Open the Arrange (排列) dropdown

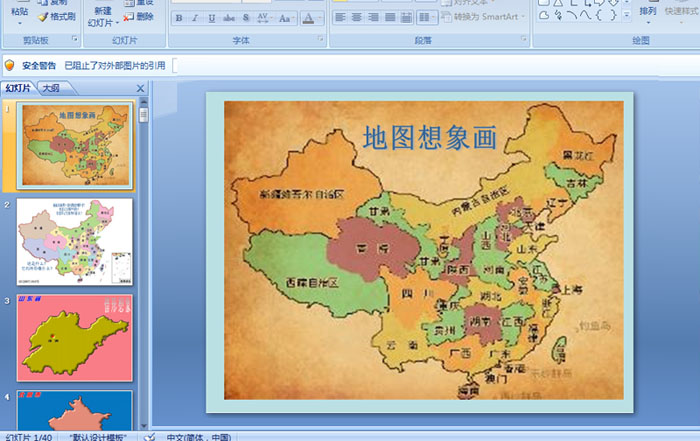tap(648, 13)
